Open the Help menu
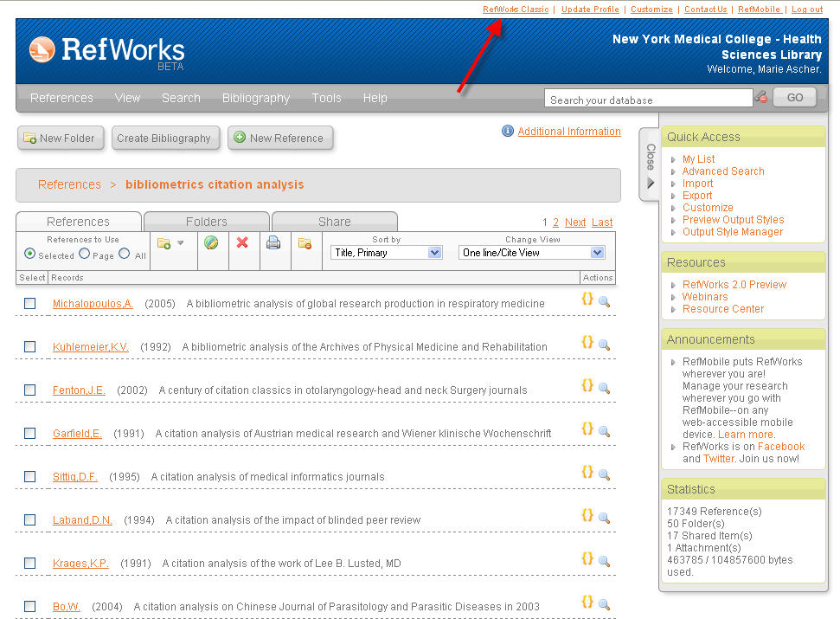Viewport: 840px width, 619px height. click(375, 98)
